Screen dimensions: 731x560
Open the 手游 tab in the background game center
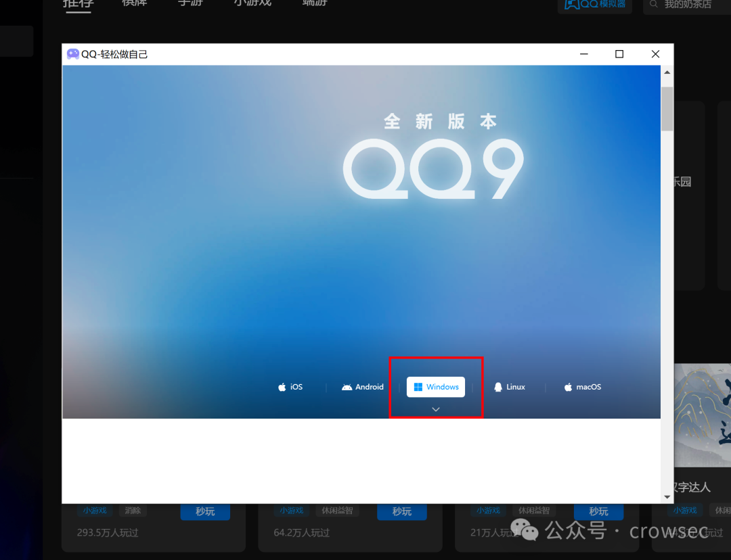pos(190,3)
